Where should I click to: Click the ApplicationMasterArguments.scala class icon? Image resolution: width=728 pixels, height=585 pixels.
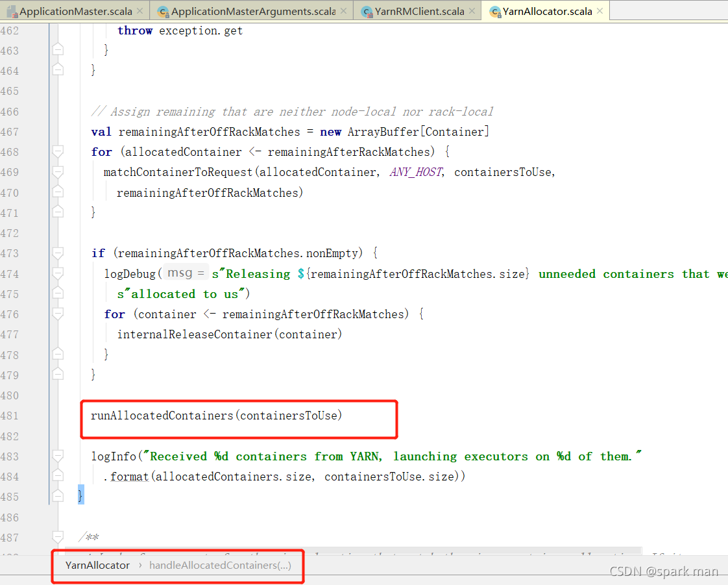point(163,12)
